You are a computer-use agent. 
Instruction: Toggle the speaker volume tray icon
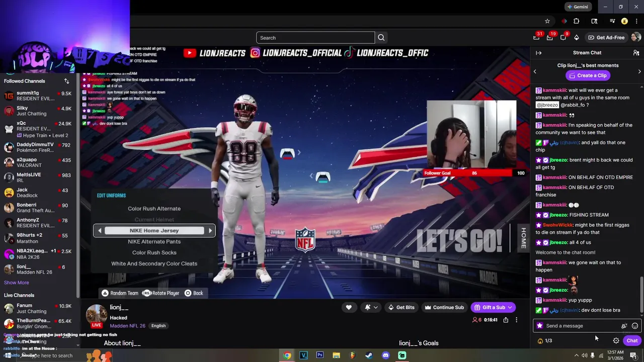[584, 355]
